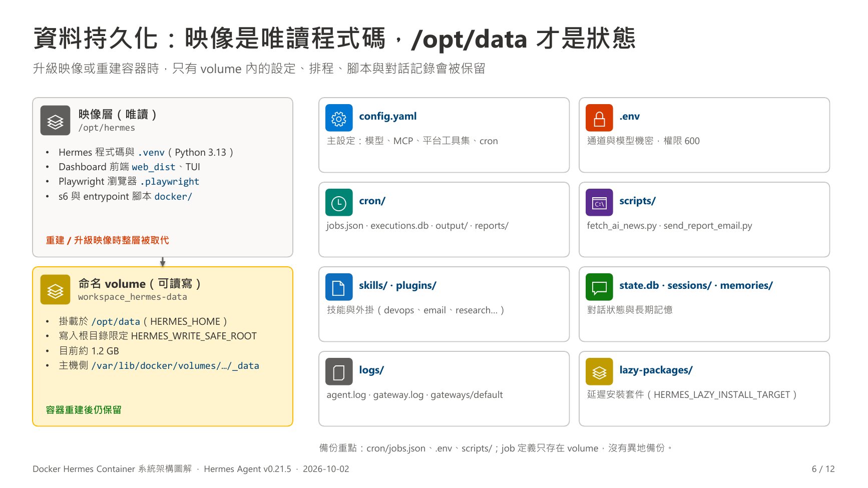Image resolution: width=868 pixels, height=488 pixels.
Task: Select the cron/ card heading
Action: [372, 201]
